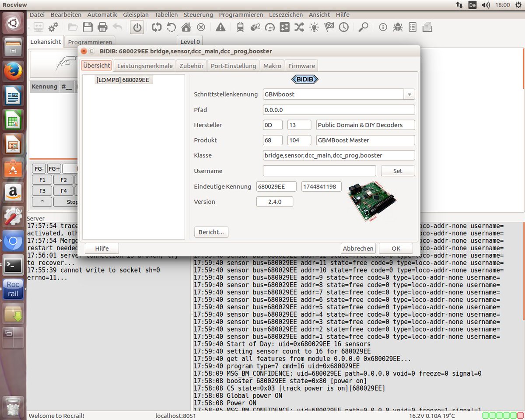
Task: Open the Gleisplan menu
Action: coord(136,14)
